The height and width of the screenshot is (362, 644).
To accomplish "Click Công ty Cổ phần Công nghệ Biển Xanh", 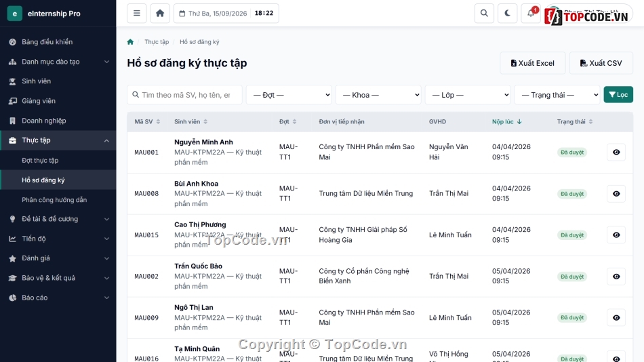I will [364, 276].
